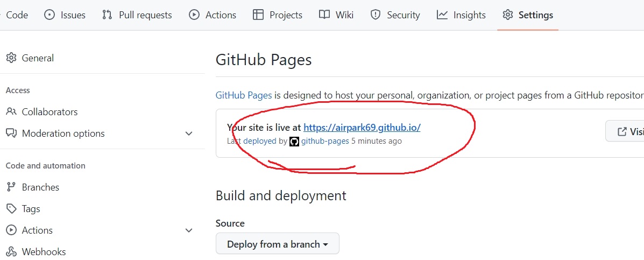
Task: Click the Moderation options label
Action: pos(63,133)
